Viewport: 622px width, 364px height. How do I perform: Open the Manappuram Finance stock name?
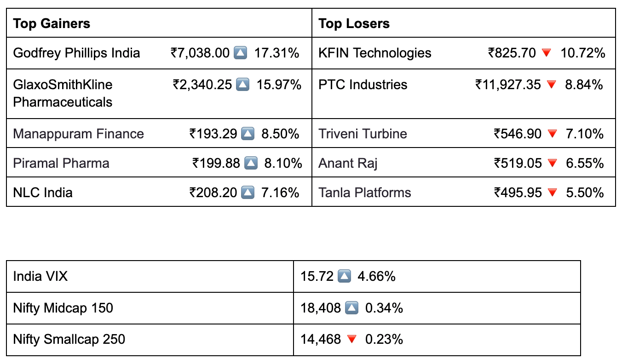(x=78, y=134)
